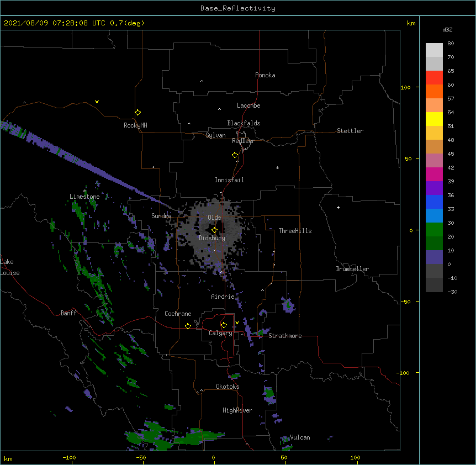
Task: Click the Base_Reflectivity title text
Action: (238, 8)
